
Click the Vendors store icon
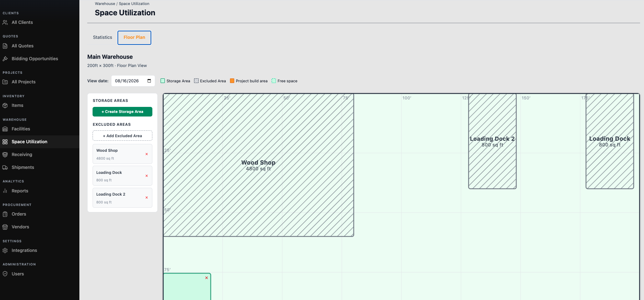[x=5, y=227]
